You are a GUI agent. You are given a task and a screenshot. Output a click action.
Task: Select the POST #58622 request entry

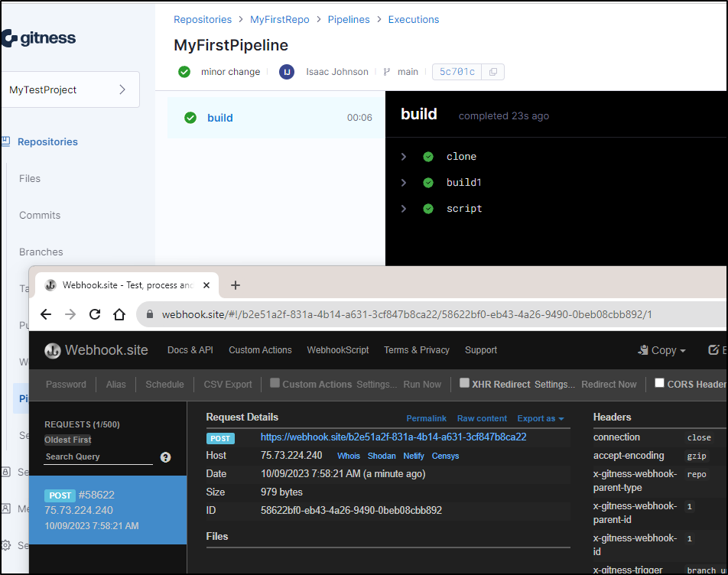(108, 510)
